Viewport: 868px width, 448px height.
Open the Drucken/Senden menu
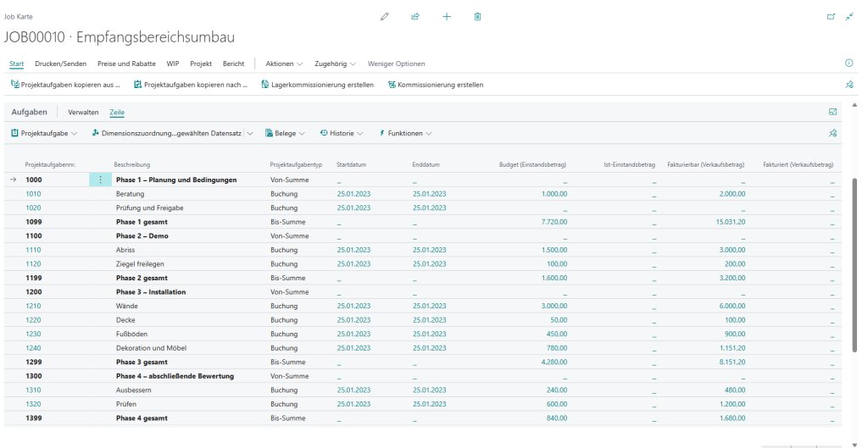tap(61, 64)
